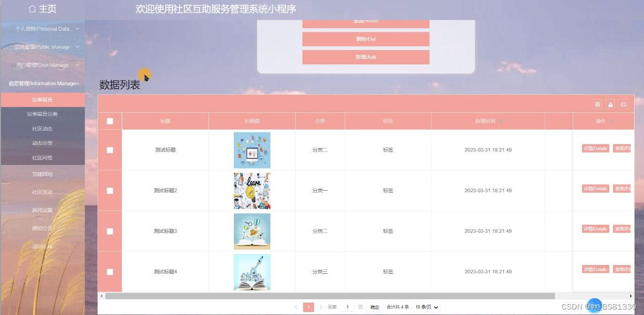Screen dimensions: 644x315
Task: Click the 新增/Add button
Action: (366, 57)
